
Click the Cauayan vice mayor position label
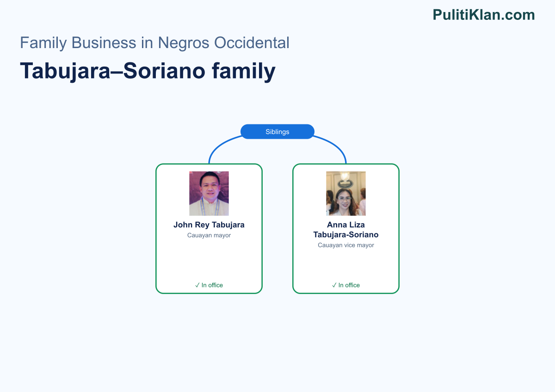click(346, 245)
